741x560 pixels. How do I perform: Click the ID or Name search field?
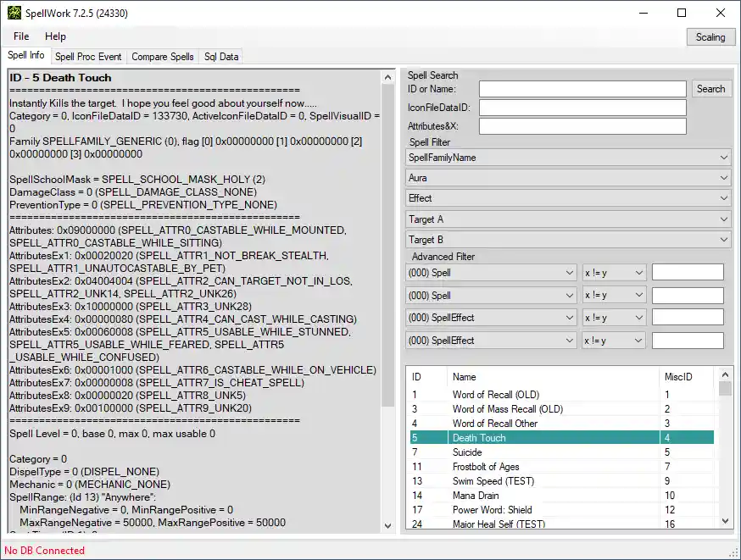pos(581,88)
